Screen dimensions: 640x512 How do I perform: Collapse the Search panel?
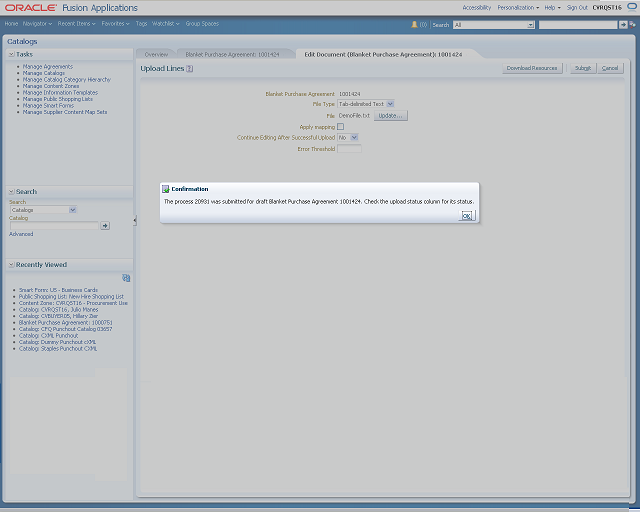click(x=11, y=191)
